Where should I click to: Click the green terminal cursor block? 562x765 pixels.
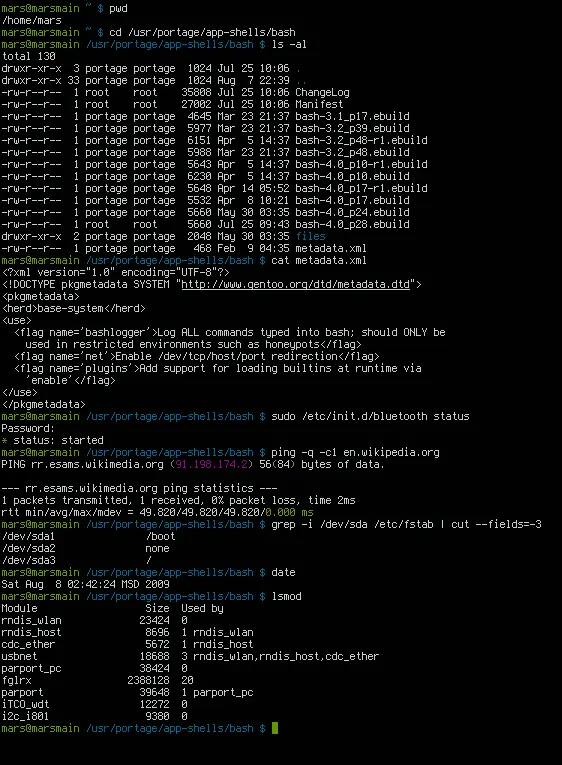point(275,728)
